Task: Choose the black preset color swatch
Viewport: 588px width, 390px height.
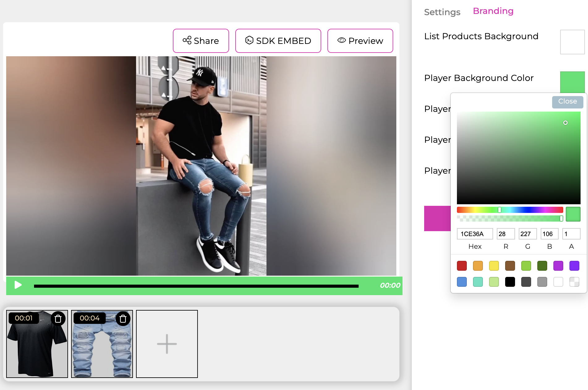Action: 510,282
